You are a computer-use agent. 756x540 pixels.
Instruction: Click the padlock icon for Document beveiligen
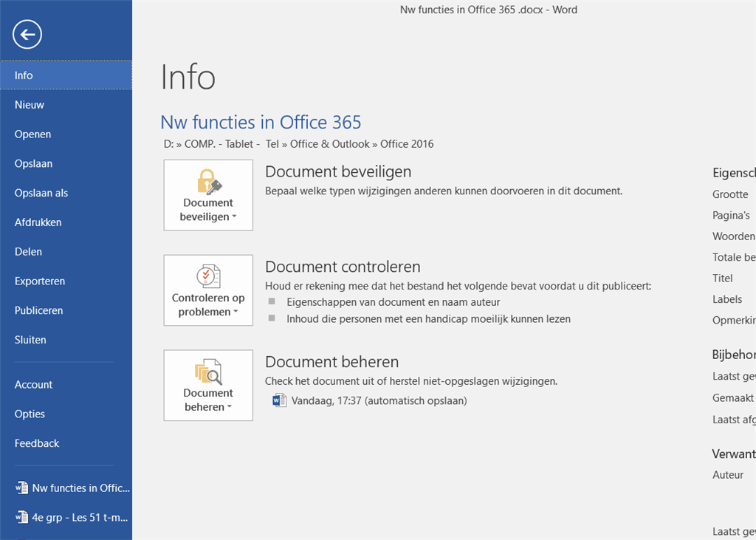click(x=209, y=182)
